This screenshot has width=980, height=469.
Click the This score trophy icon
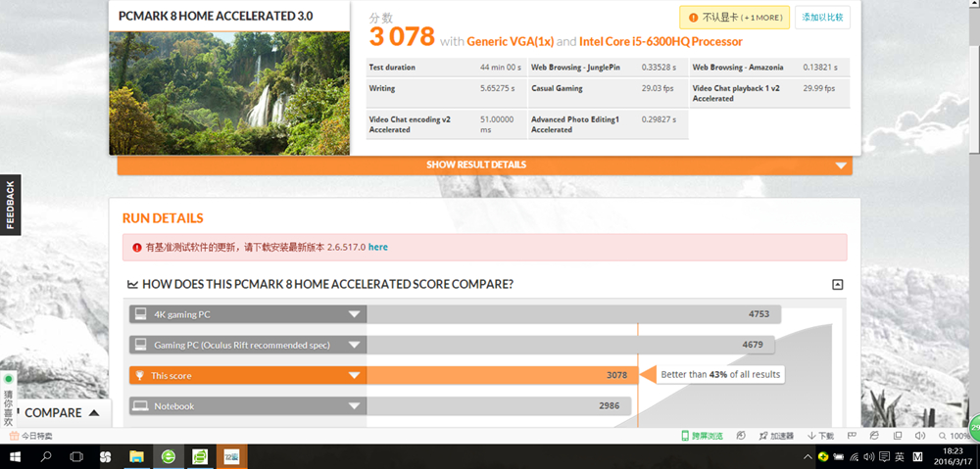coord(140,375)
